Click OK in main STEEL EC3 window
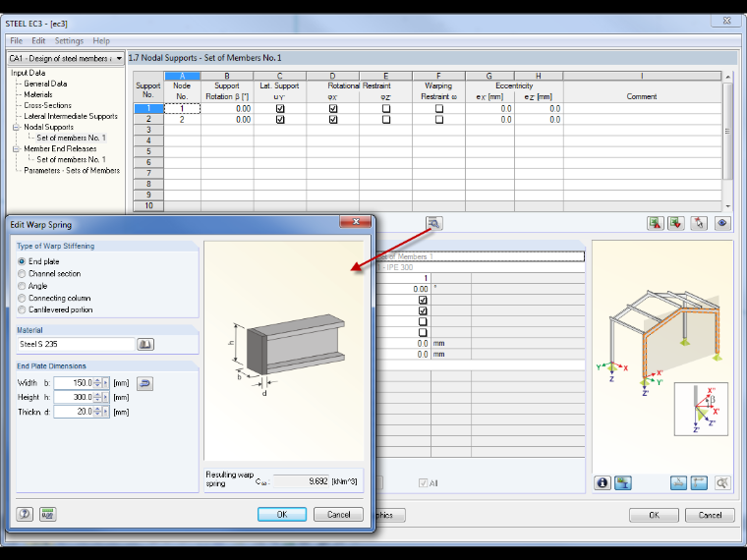747x560 pixels. (x=654, y=515)
